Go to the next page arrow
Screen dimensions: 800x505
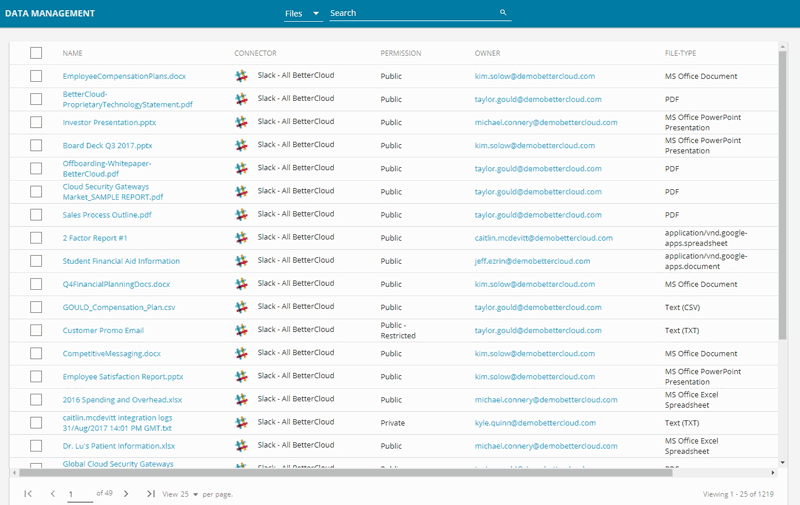point(126,494)
